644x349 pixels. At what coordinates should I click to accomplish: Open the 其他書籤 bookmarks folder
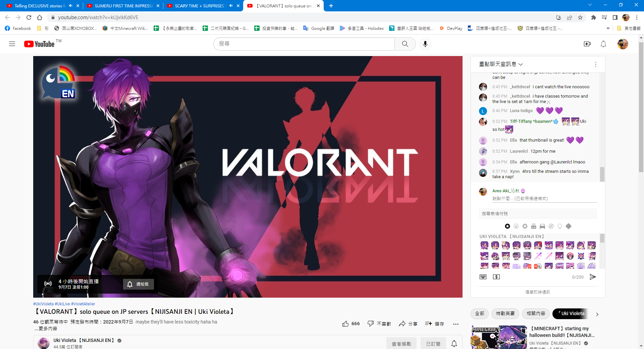[x=629, y=28]
